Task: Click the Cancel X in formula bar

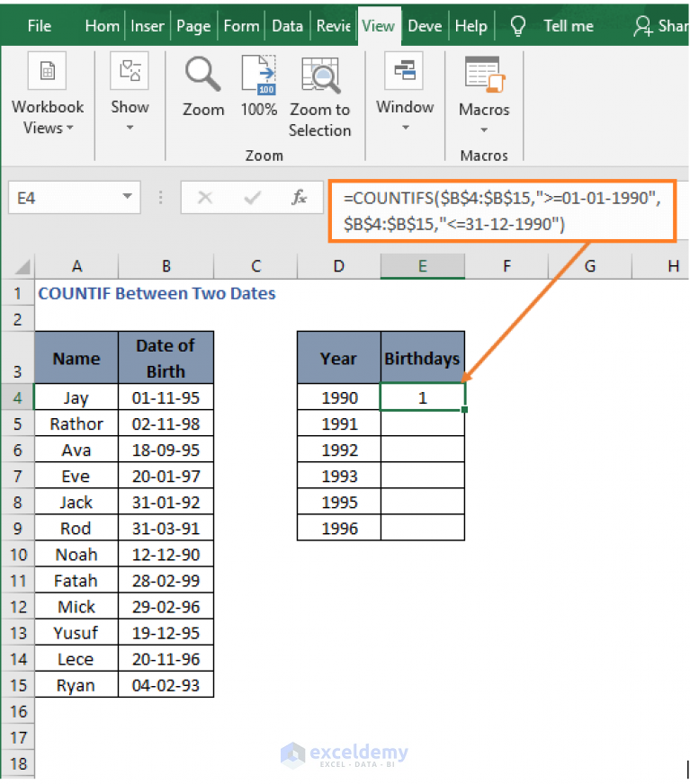Action: point(204,198)
